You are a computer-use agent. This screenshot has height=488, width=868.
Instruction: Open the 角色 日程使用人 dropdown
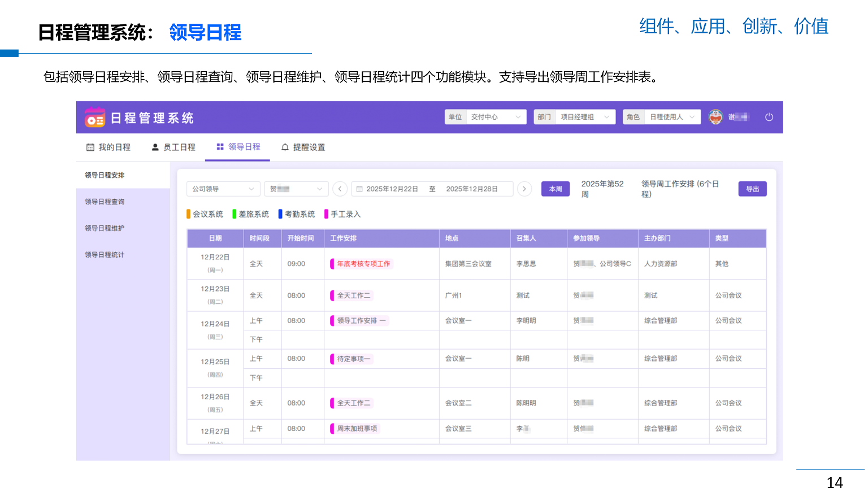662,117
